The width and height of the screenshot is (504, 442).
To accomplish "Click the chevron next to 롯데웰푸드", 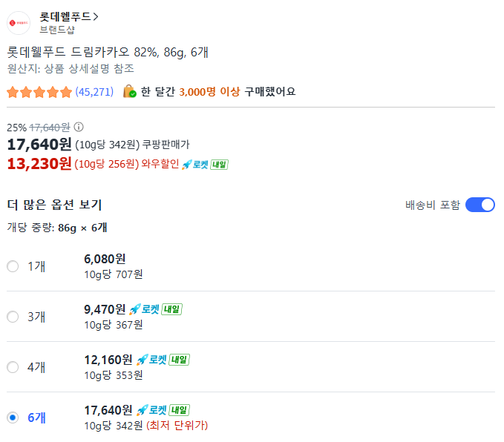I will click(x=96, y=16).
